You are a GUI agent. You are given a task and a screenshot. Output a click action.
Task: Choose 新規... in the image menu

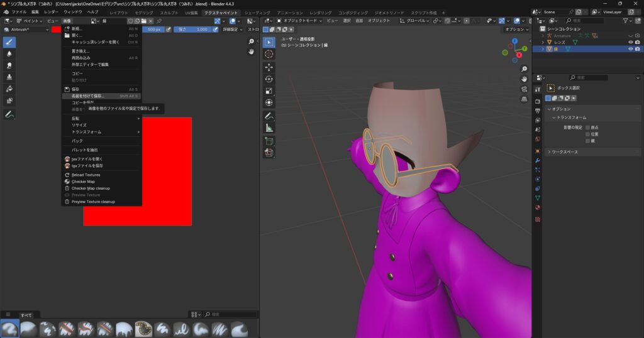(x=101, y=29)
